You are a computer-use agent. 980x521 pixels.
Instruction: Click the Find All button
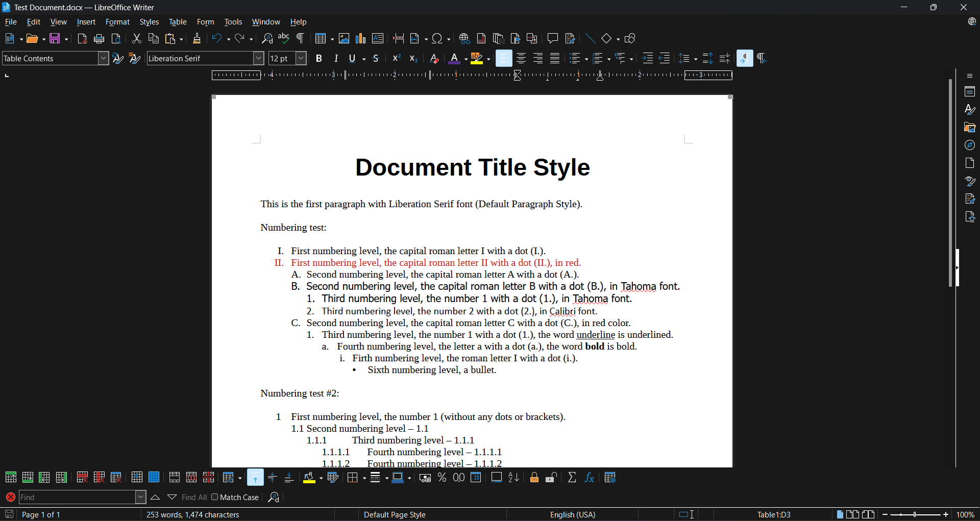coord(194,497)
